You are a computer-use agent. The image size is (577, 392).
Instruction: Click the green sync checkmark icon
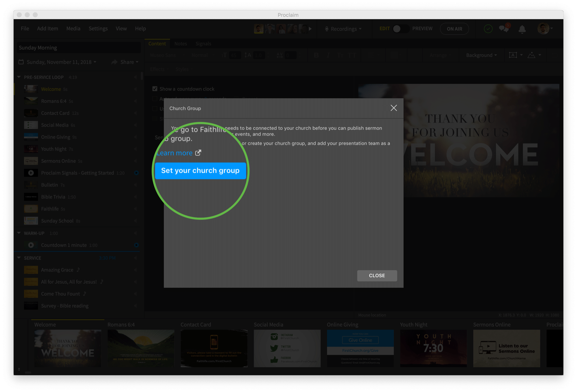point(488,29)
